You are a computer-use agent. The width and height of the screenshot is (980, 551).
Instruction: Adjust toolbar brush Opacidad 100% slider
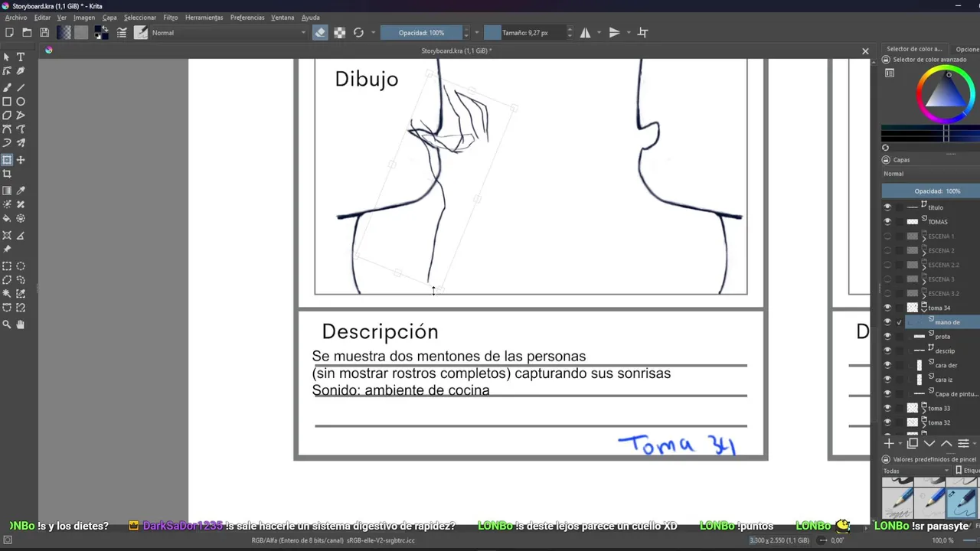421,33
